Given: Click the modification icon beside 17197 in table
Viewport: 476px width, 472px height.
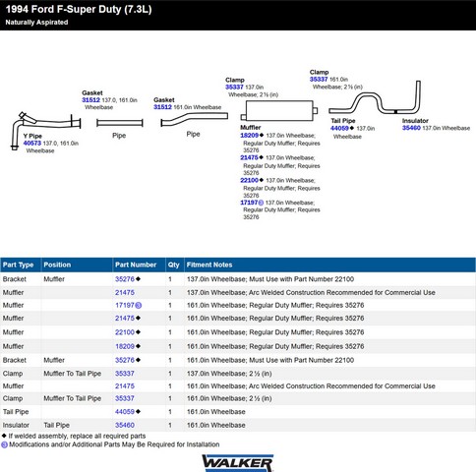Looking at the screenshot, I should [139, 306].
